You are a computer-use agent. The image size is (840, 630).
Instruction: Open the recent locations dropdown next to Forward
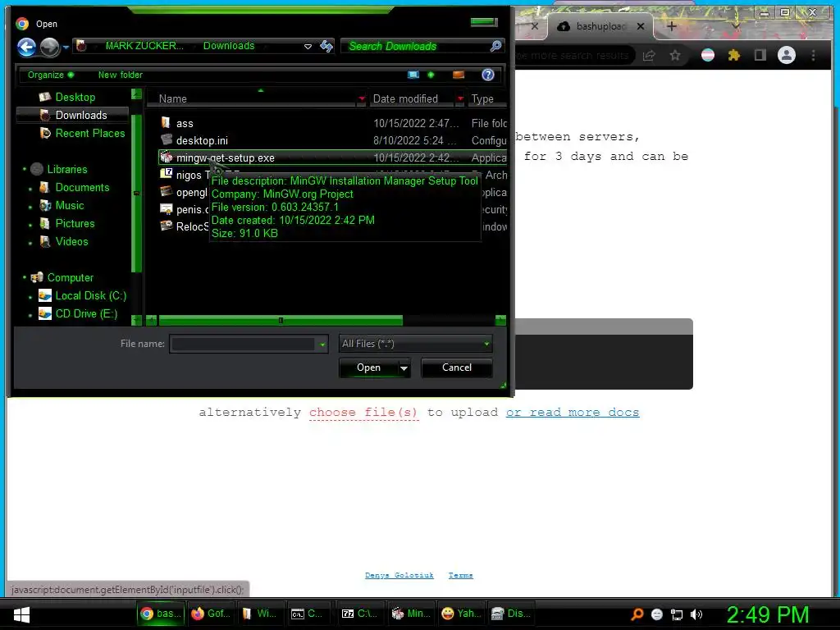click(66, 47)
